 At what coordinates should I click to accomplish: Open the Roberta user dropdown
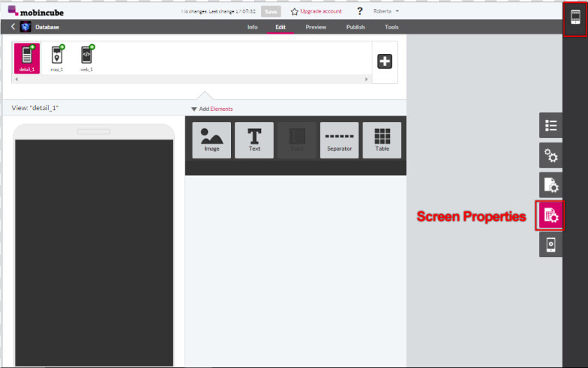tap(386, 11)
